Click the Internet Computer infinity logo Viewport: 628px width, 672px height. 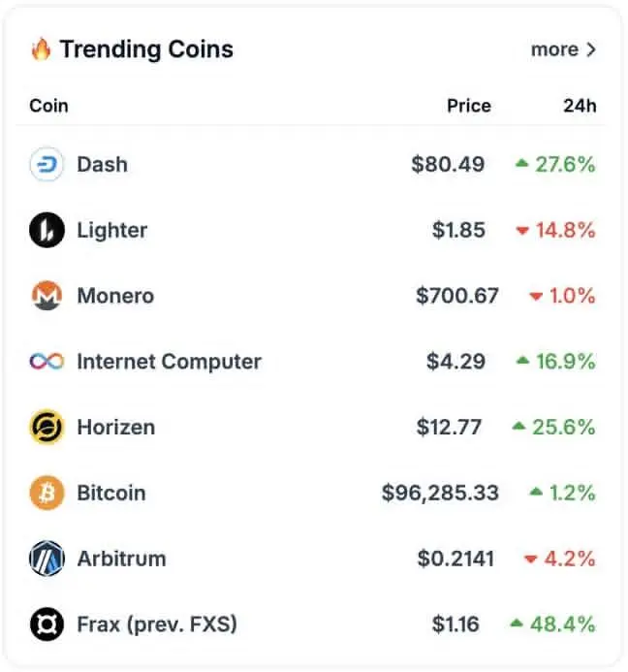[x=47, y=362]
